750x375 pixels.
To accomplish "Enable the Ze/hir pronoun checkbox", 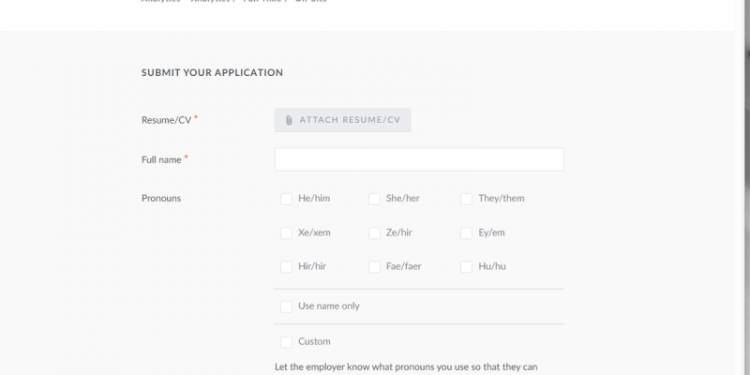I will 374,233.
